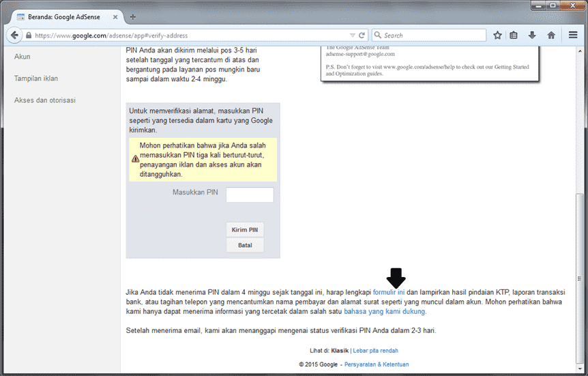Click the tab's page favicon
This screenshot has width=588, height=376.
click(x=20, y=17)
